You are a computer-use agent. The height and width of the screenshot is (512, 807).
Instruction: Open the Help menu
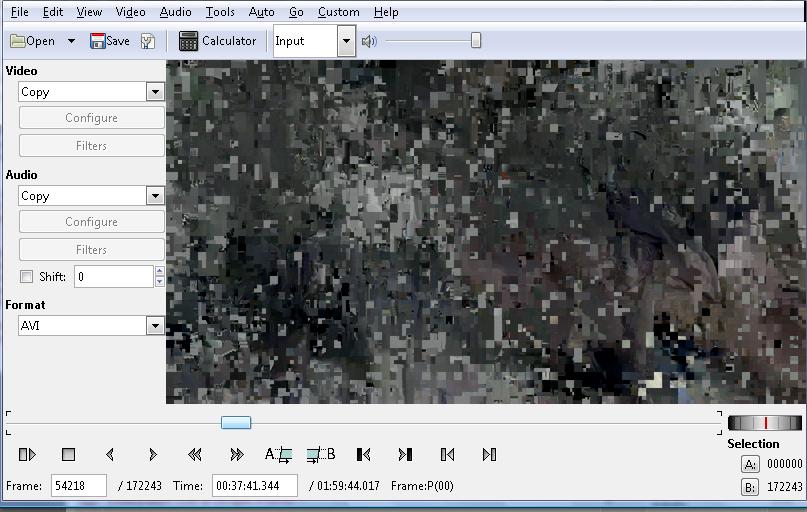386,12
